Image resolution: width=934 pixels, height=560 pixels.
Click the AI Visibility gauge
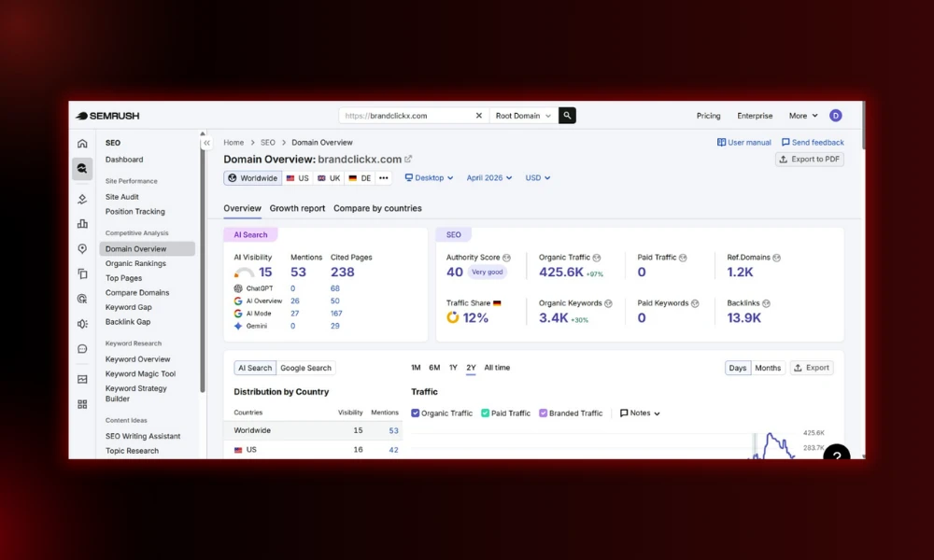pos(244,273)
